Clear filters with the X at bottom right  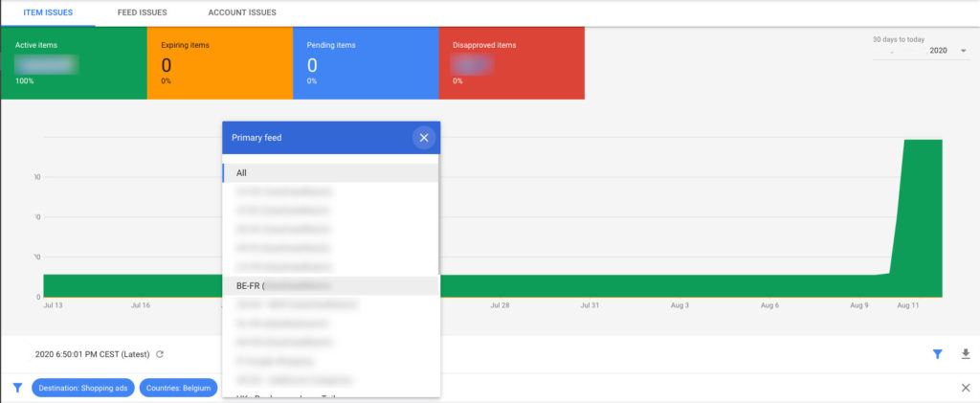tap(965, 388)
